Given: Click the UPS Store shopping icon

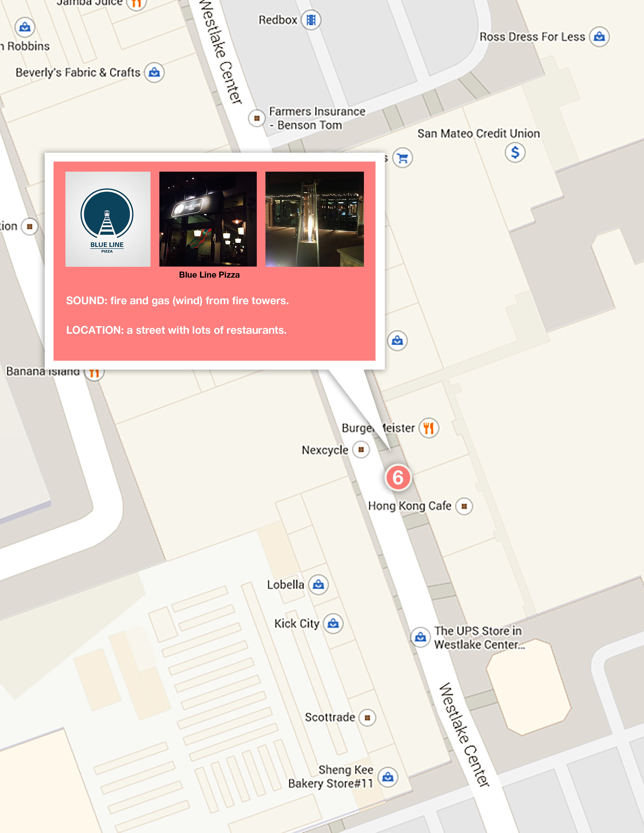Looking at the screenshot, I should (420, 637).
